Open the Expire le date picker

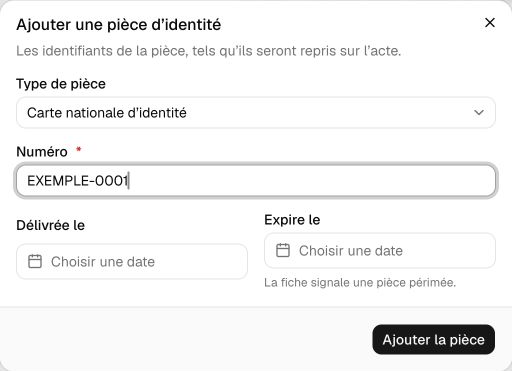pos(380,250)
